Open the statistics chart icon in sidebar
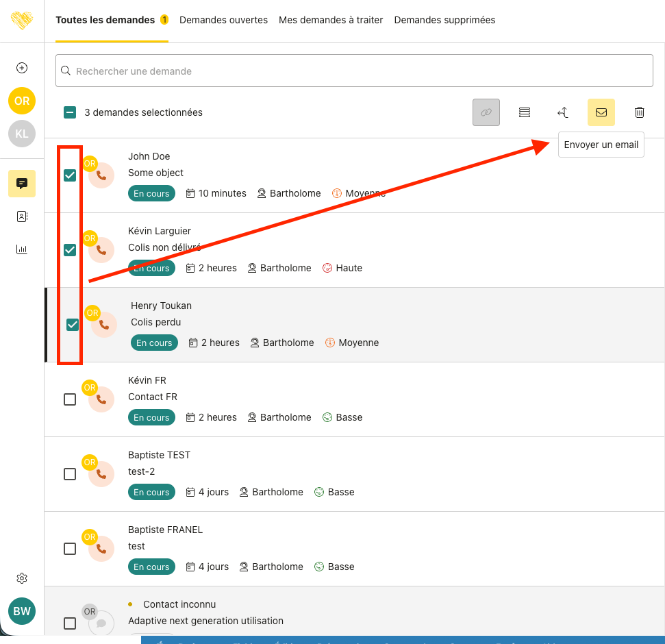Viewport: 665px width, 644px height. click(x=22, y=249)
